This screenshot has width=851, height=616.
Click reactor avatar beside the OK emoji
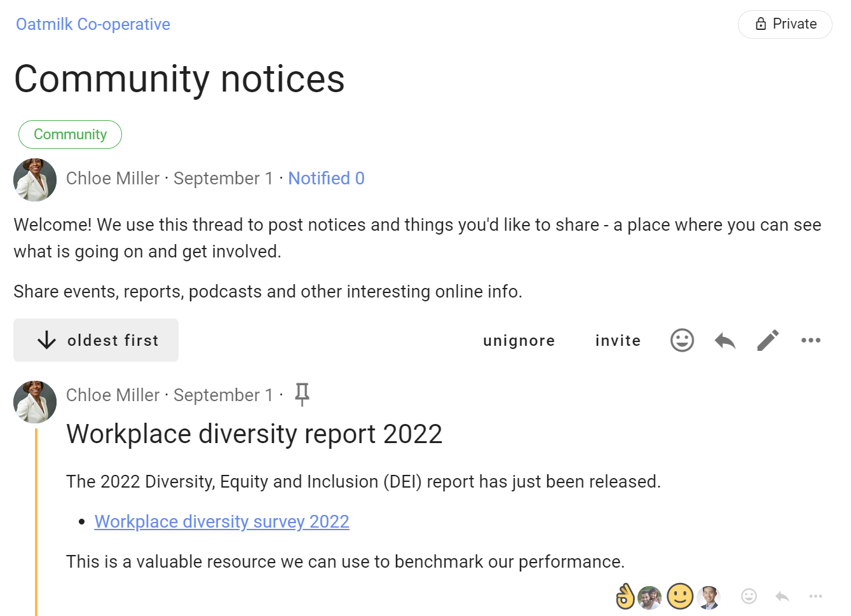coord(650,598)
